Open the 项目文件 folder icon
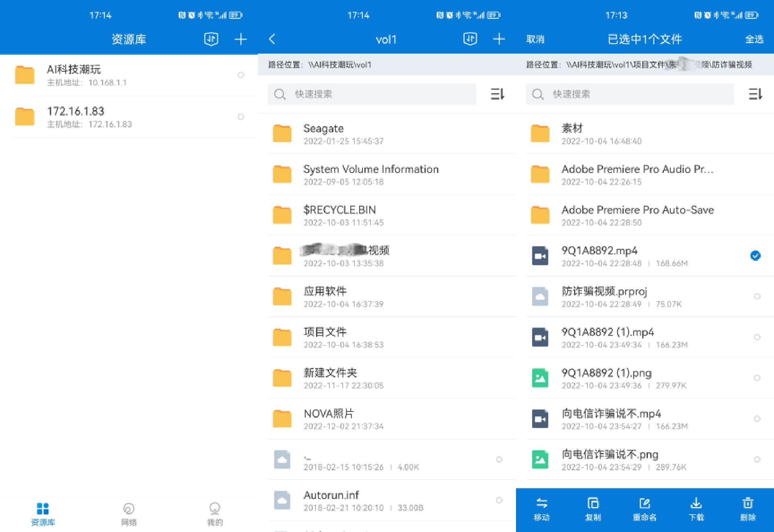774x532 pixels. [x=282, y=337]
